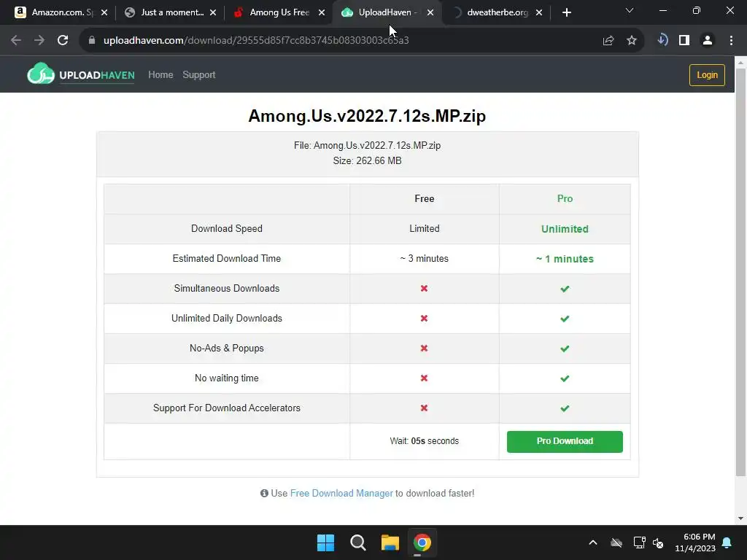Open a new tab with plus button
Screen dimensions: 747x560
(566, 13)
